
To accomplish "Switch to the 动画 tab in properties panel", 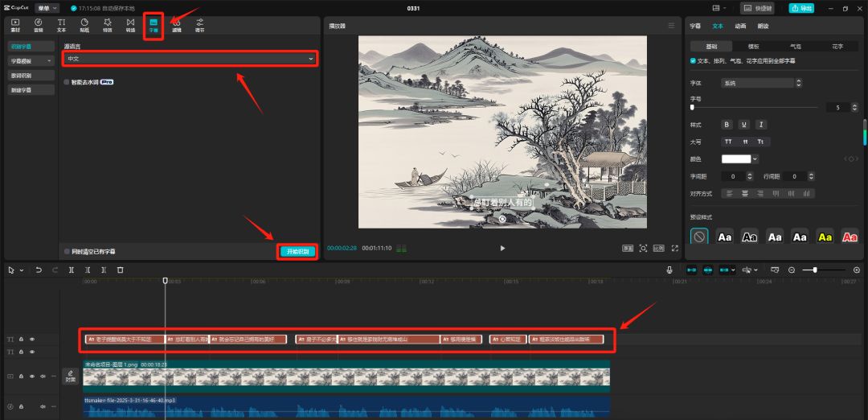I will pos(739,26).
